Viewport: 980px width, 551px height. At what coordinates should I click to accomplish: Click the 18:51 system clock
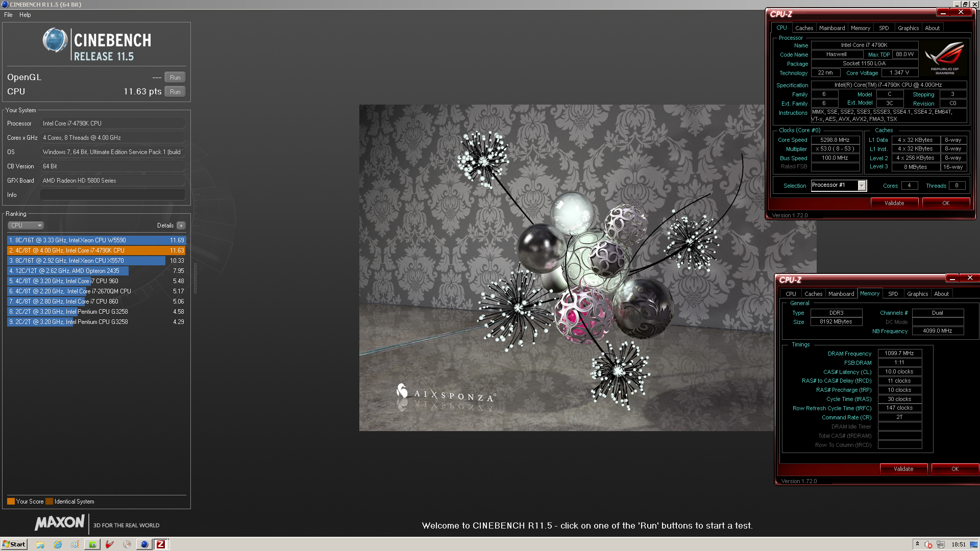(959, 544)
